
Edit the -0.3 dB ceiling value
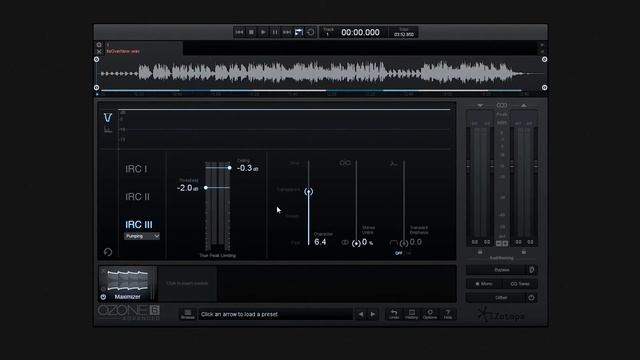click(x=247, y=168)
